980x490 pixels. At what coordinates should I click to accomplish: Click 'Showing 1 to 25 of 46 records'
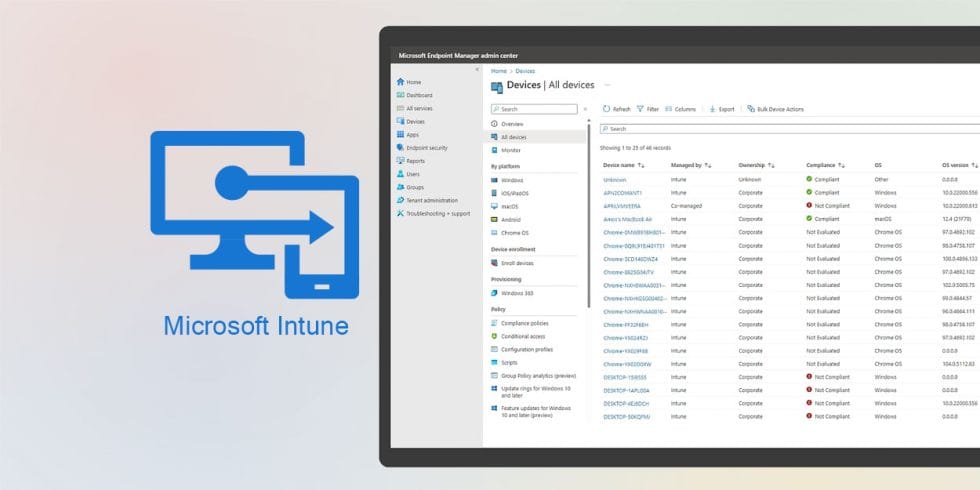click(635, 148)
